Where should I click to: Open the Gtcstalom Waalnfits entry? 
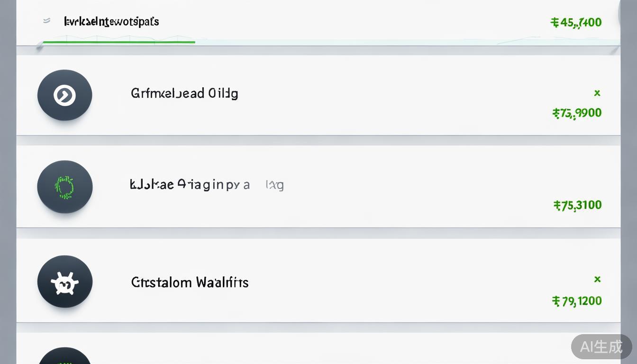tap(190, 282)
